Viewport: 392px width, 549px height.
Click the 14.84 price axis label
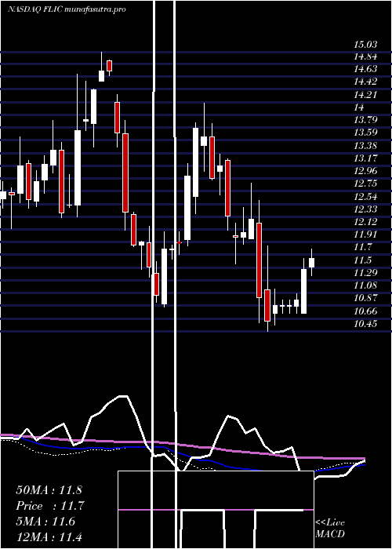366,56
